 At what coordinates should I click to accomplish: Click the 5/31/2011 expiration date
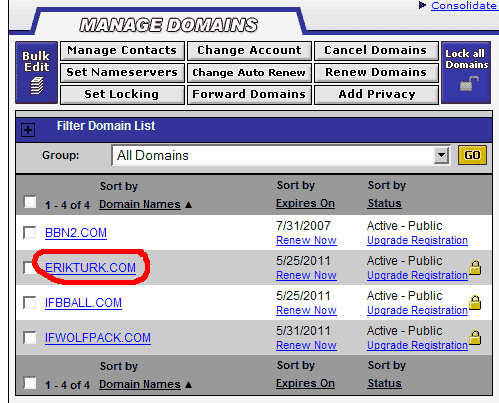pyautogui.click(x=303, y=331)
